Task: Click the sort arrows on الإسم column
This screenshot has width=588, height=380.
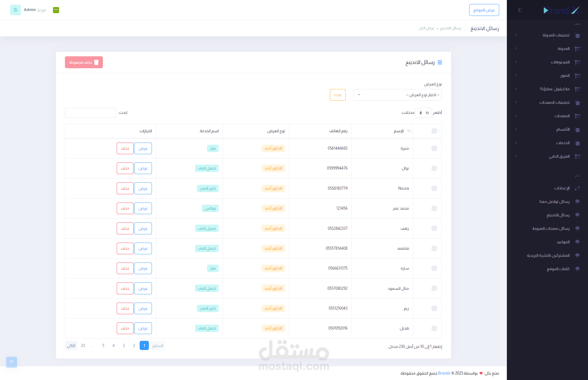Action: pos(409,131)
